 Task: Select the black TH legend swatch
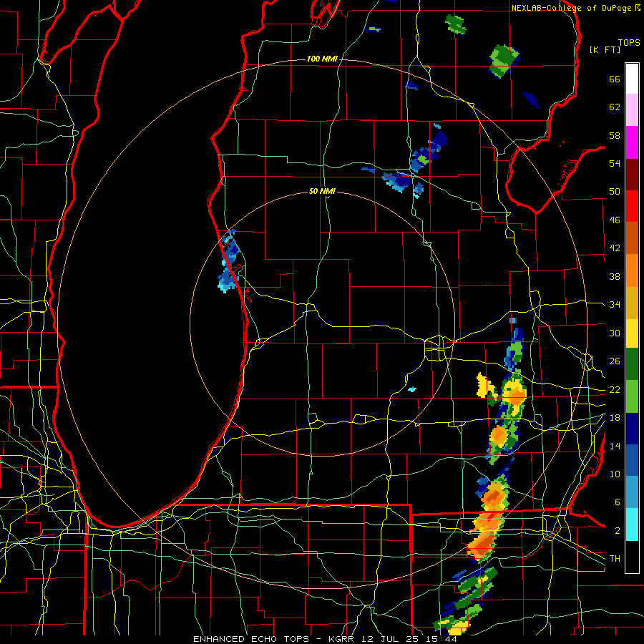click(x=632, y=557)
